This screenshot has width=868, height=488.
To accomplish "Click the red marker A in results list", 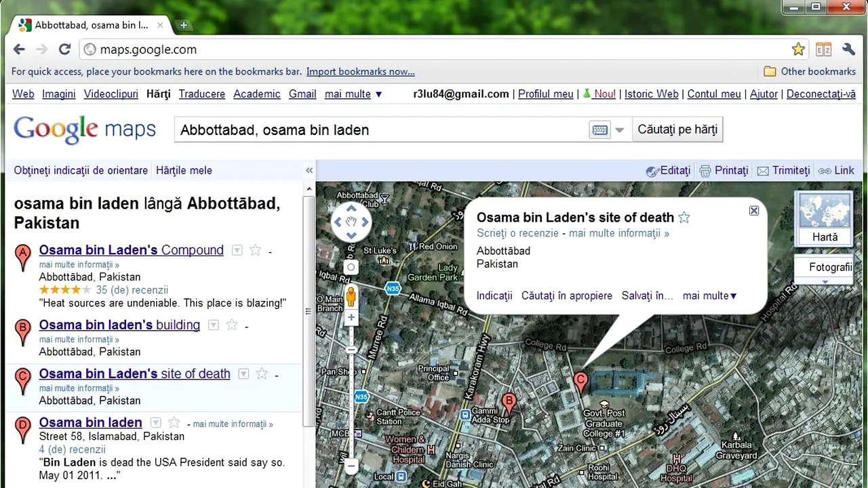I will pyautogui.click(x=23, y=257).
